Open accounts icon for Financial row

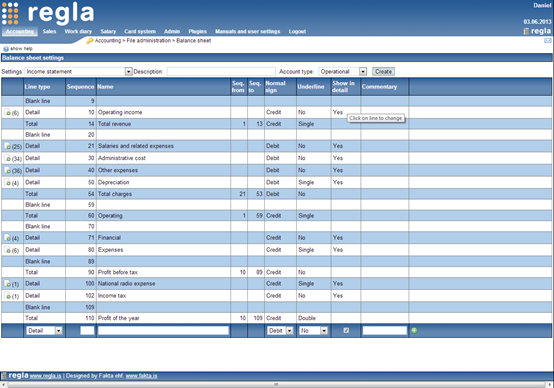click(7, 238)
